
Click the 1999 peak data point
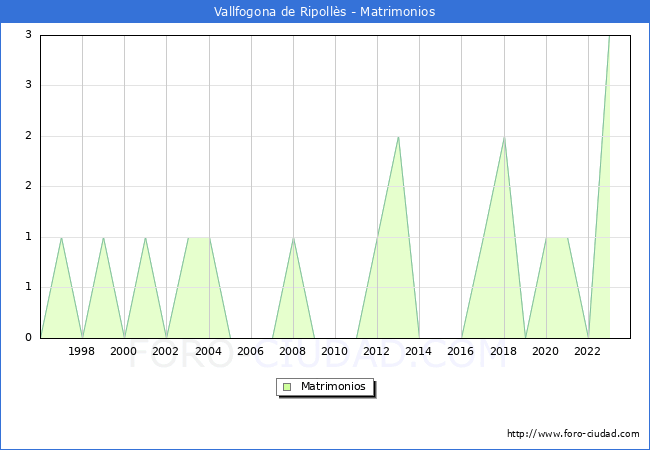click(x=103, y=238)
